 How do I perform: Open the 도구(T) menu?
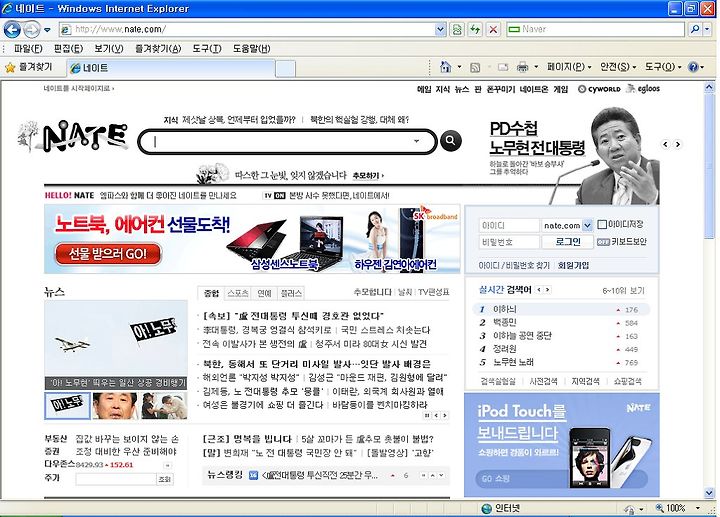pos(207,49)
